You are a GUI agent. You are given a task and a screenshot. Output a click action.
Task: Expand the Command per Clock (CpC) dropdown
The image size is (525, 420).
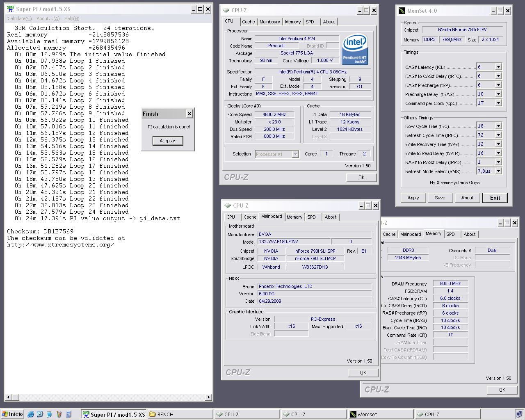click(498, 103)
